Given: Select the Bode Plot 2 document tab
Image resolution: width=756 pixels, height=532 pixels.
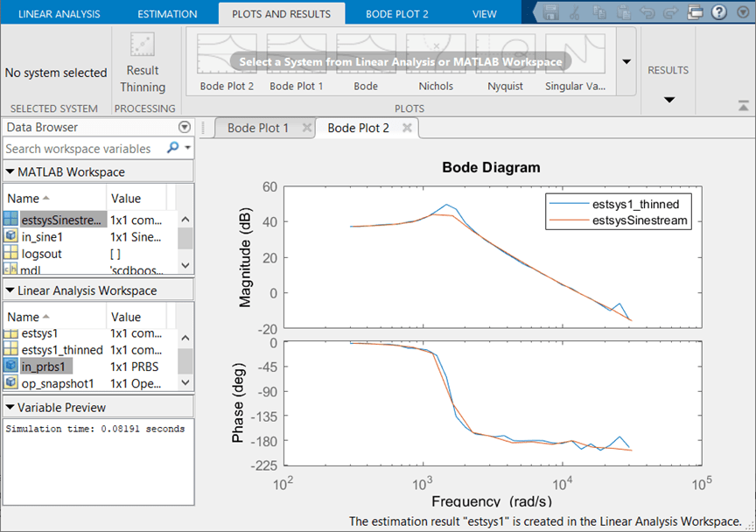Looking at the screenshot, I should tap(358, 128).
